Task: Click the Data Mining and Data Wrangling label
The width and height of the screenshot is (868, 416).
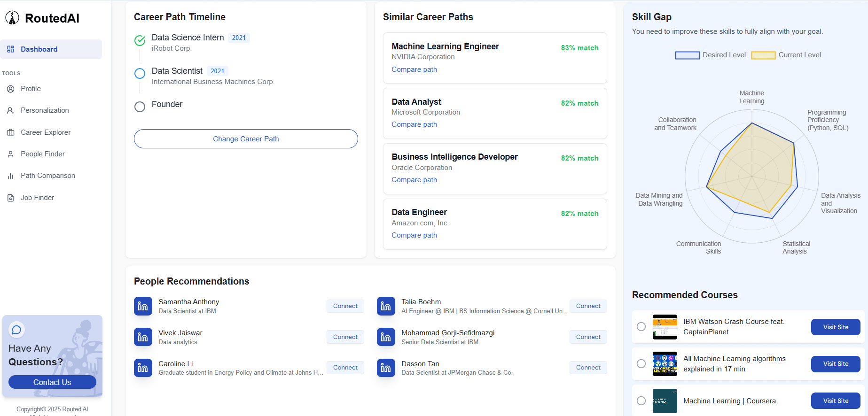Action: pos(659,200)
